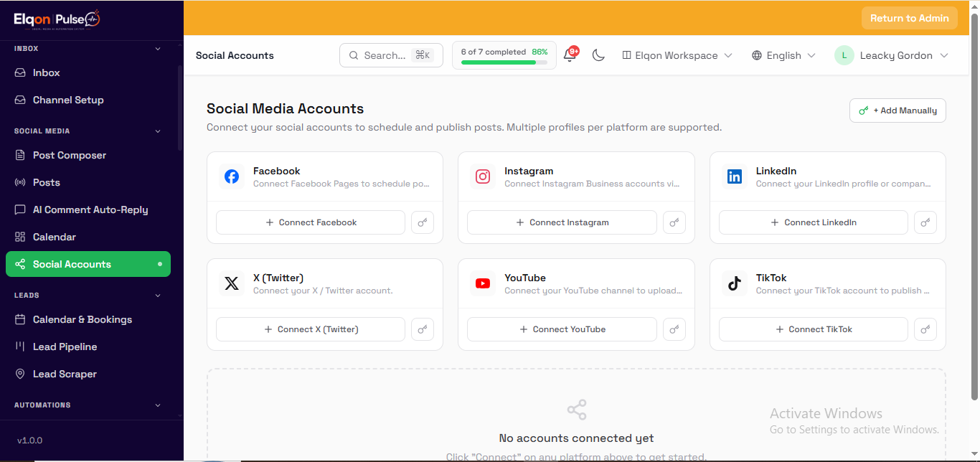
Task: Click the Lead Pipeline kanban icon
Action: click(x=20, y=346)
